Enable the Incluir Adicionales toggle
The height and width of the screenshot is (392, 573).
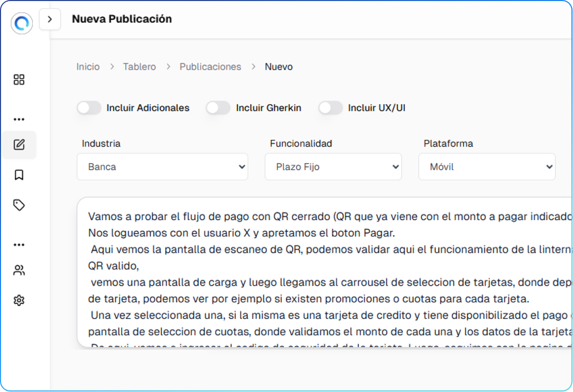pyautogui.click(x=89, y=108)
